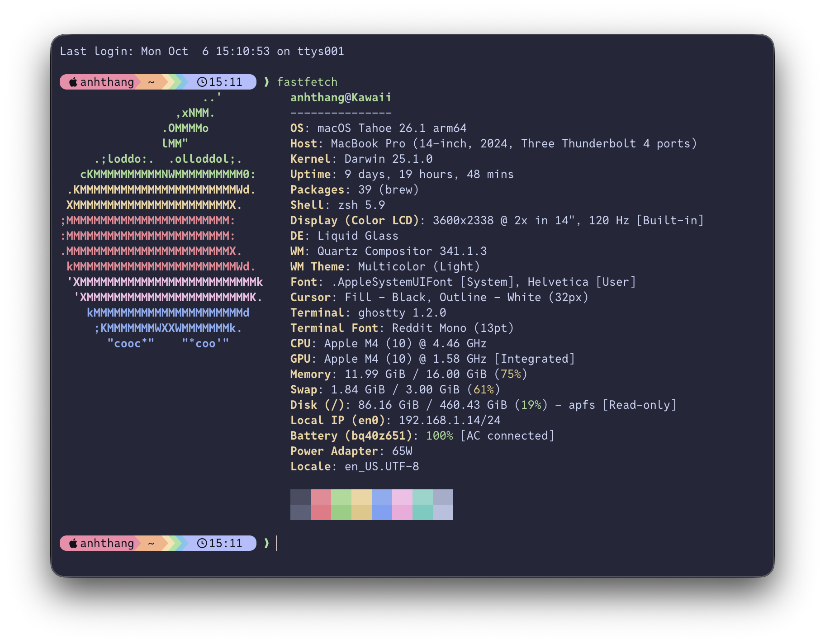825x644 pixels.
Task: Click the top-row red color block
Action: pyautogui.click(x=321, y=497)
